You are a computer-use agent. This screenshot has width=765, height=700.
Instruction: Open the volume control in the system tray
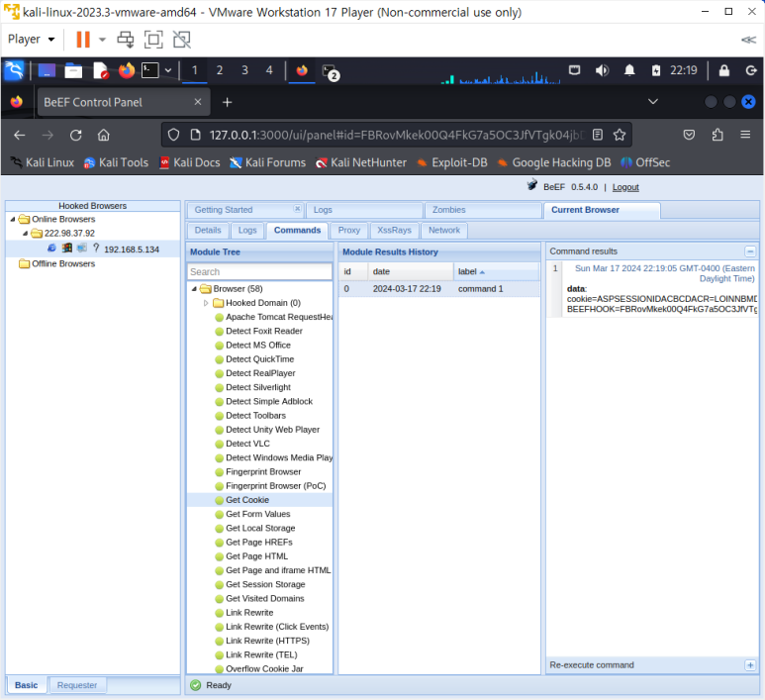pos(602,70)
